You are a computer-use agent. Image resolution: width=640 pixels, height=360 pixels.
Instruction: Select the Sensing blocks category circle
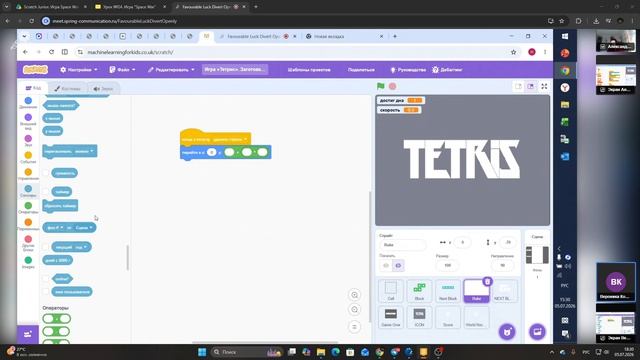[28, 189]
